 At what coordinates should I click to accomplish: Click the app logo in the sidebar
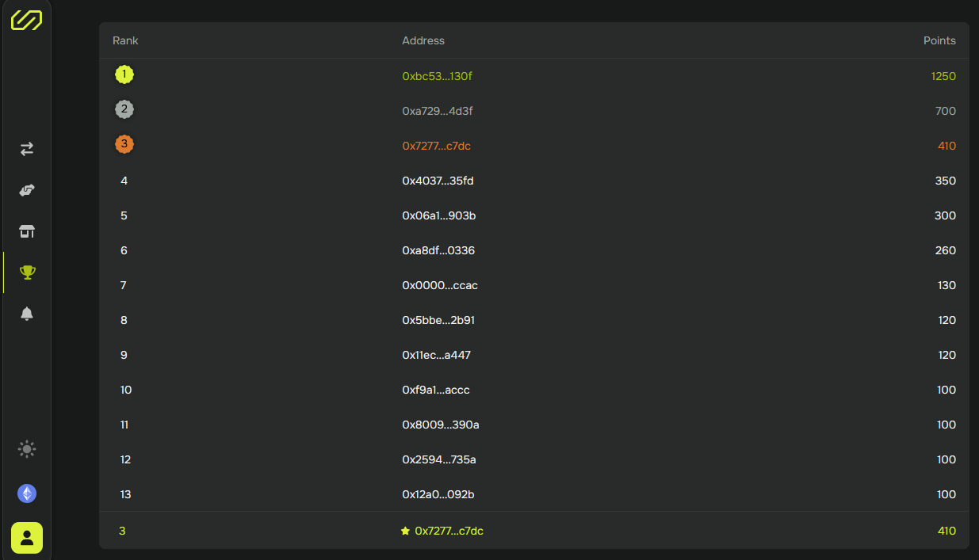tap(27, 21)
